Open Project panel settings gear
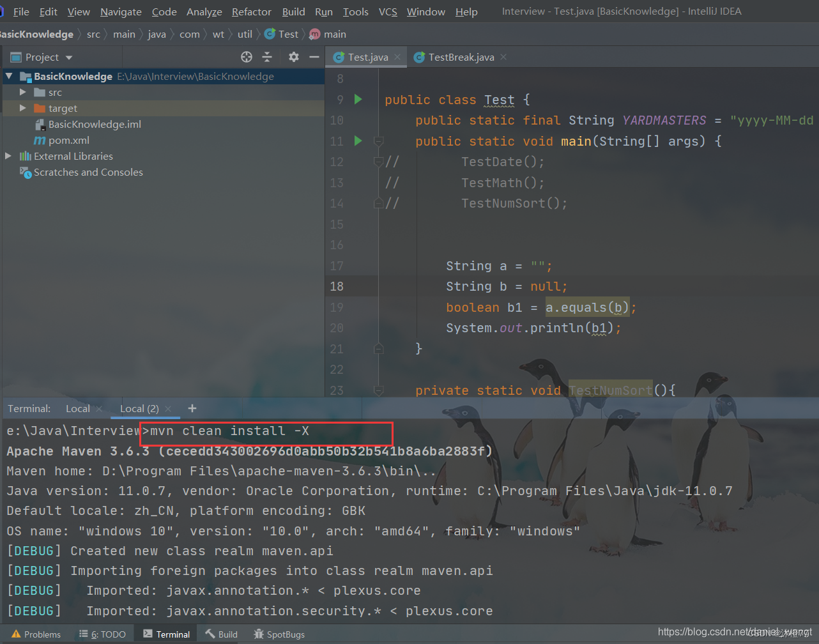This screenshot has height=644, width=819. [x=293, y=57]
